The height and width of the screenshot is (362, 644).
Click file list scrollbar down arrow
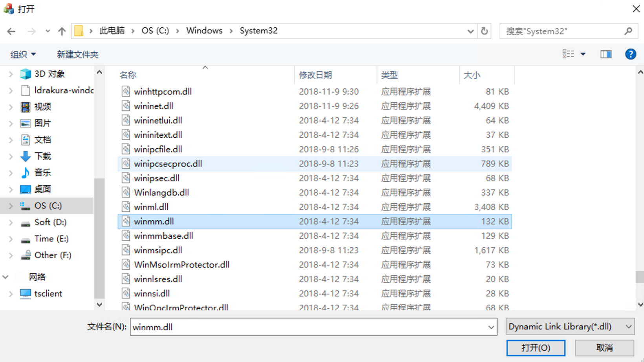pyautogui.click(x=640, y=304)
